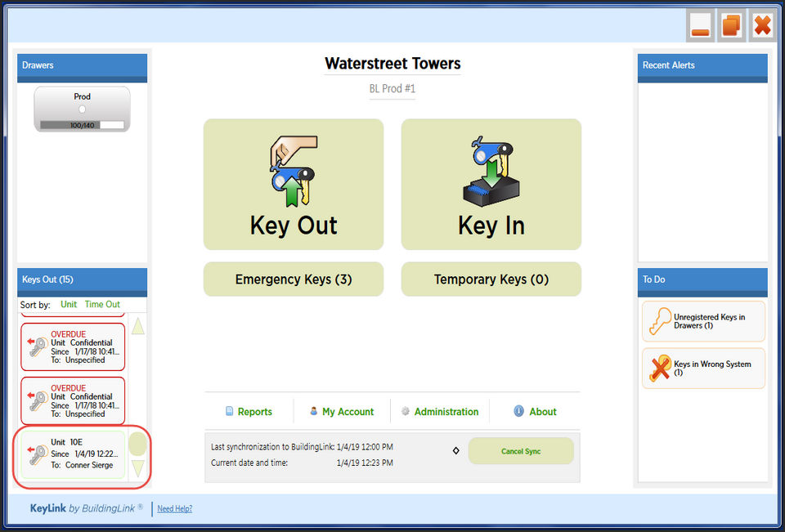785x532 pixels.
Task: Click the Reports document icon
Action: click(229, 411)
